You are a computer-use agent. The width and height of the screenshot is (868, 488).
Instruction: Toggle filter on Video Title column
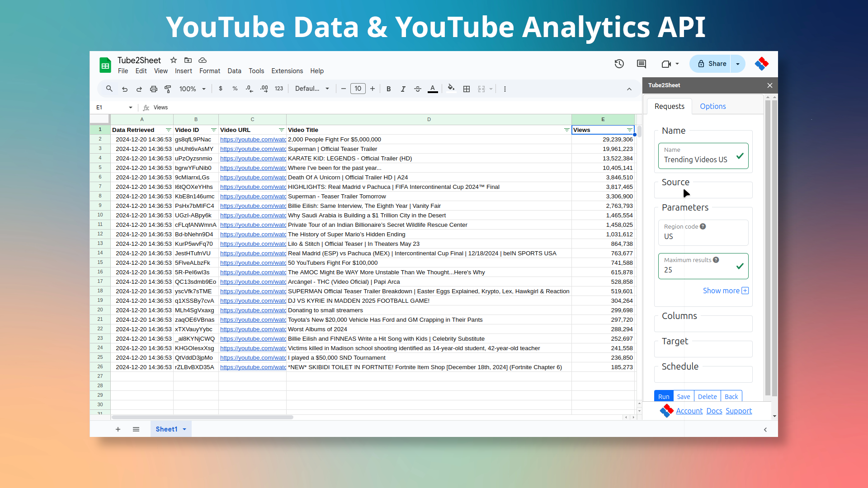tap(567, 130)
